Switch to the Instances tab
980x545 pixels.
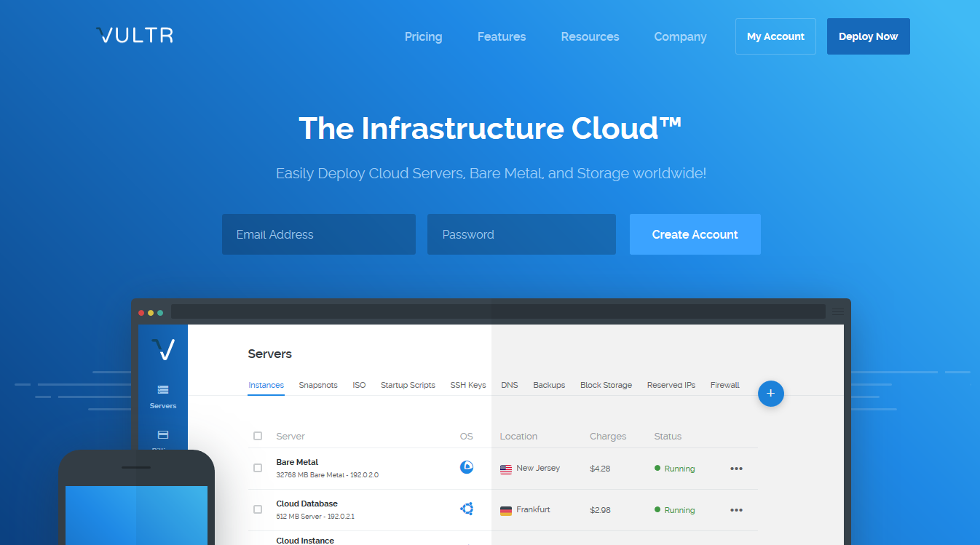[x=266, y=385]
